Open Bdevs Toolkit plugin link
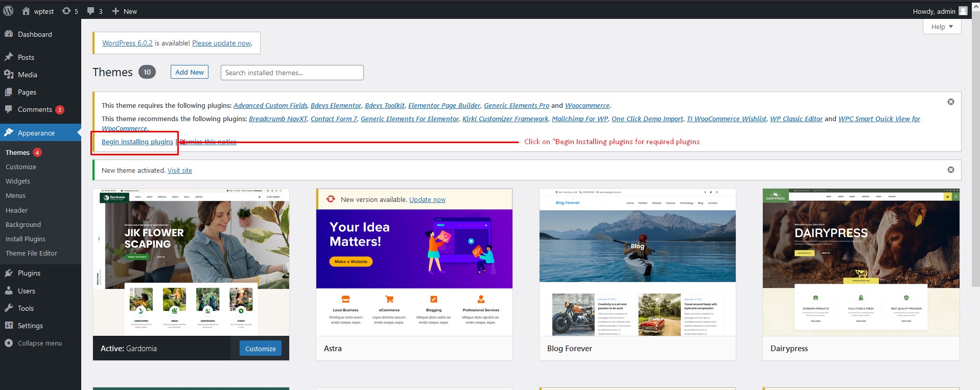The height and width of the screenshot is (390, 980). tap(385, 105)
